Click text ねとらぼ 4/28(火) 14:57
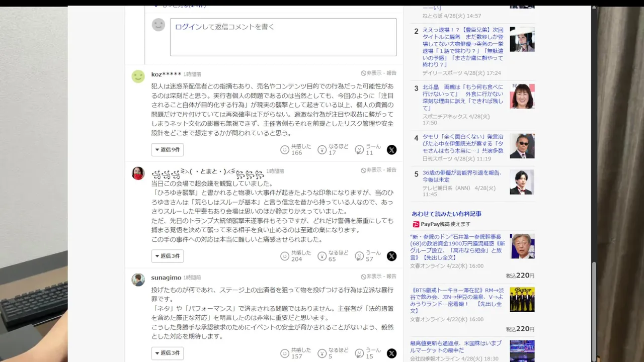644x362 pixels. point(452,16)
